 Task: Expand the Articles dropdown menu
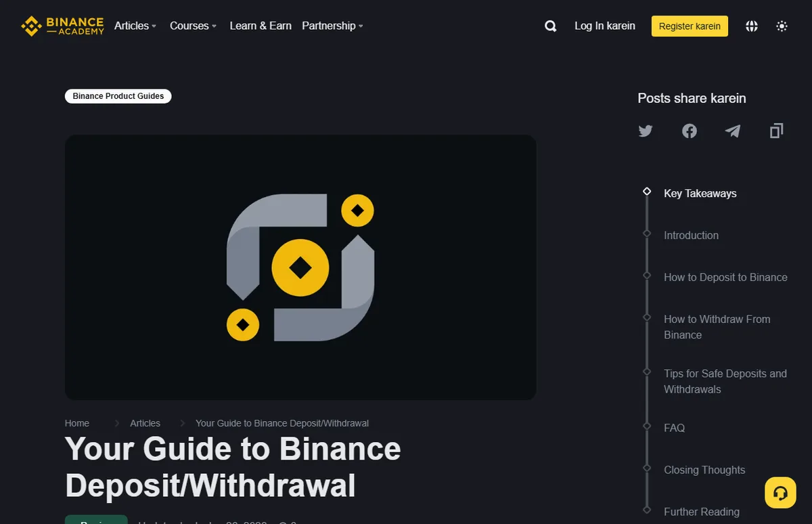pyautogui.click(x=135, y=26)
